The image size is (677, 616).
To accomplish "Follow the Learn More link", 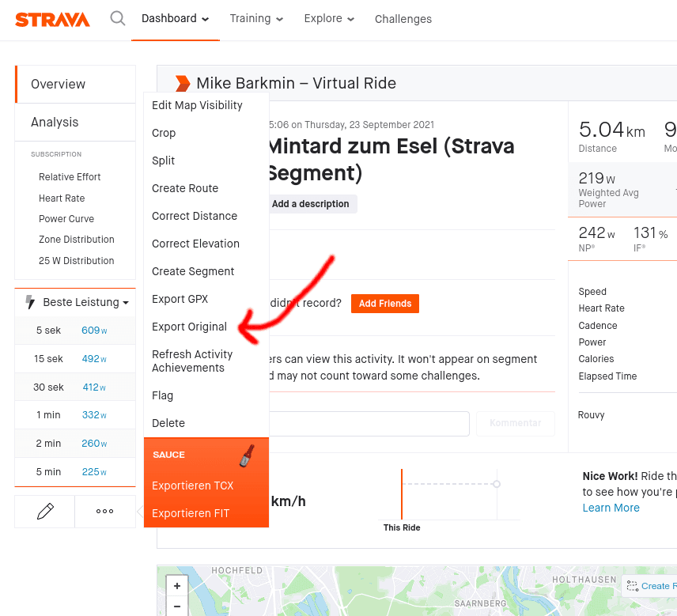I will [611, 508].
